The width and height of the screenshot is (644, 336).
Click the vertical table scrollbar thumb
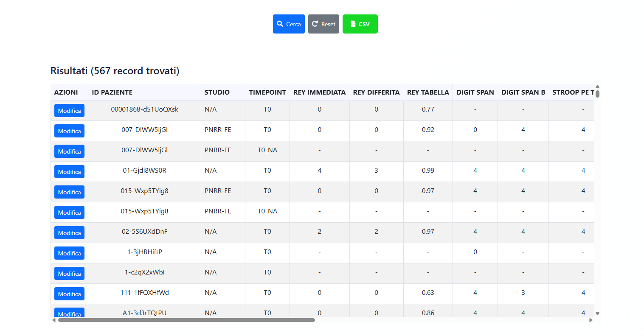point(597,94)
